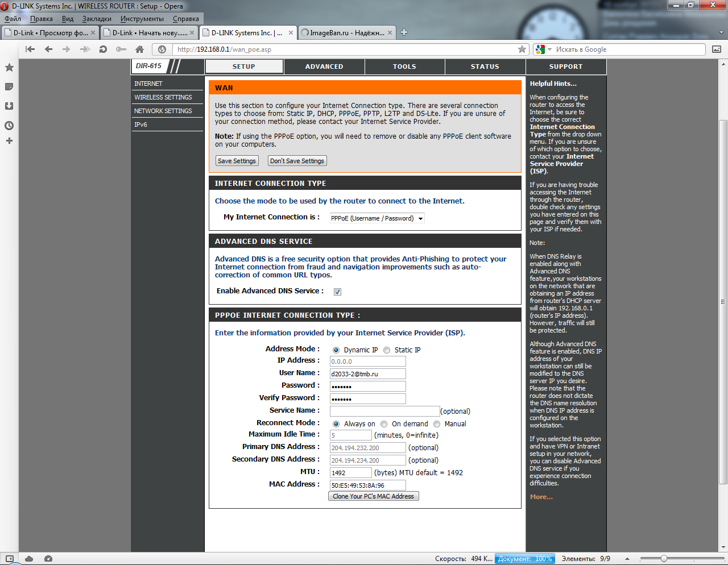Switch to TOOLS router tab
728x565 pixels.
point(404,67)
